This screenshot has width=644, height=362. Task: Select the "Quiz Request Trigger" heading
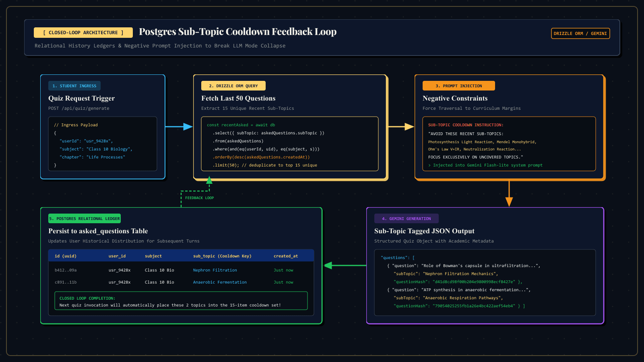click(x=81, y=98)
